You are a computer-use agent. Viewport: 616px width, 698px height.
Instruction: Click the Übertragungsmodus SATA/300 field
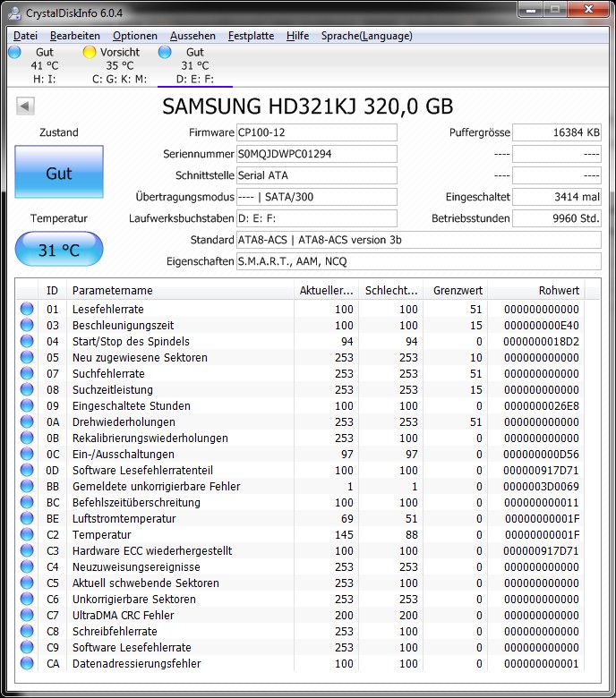tap(317, 197)
